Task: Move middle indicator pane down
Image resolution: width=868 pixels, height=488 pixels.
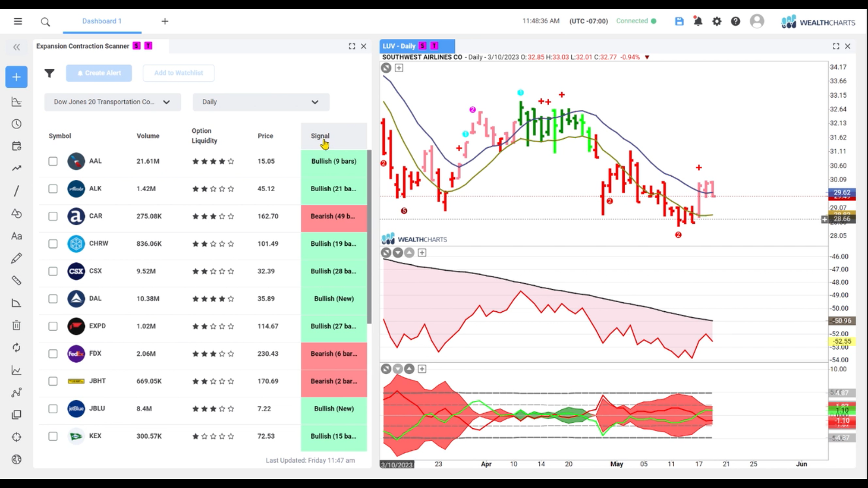Action: click(398, 253)
